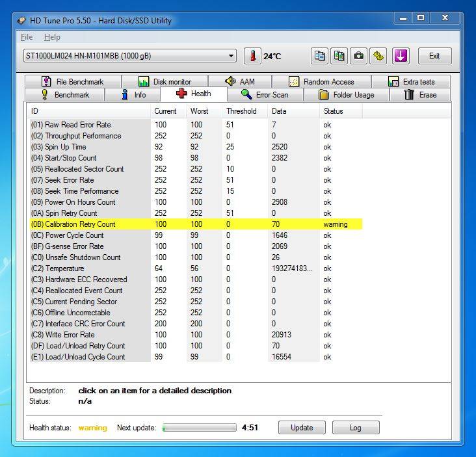476x457 pixels.
Task: Select (05) Reallocated Sector Count row
Action: click(196, 169)
